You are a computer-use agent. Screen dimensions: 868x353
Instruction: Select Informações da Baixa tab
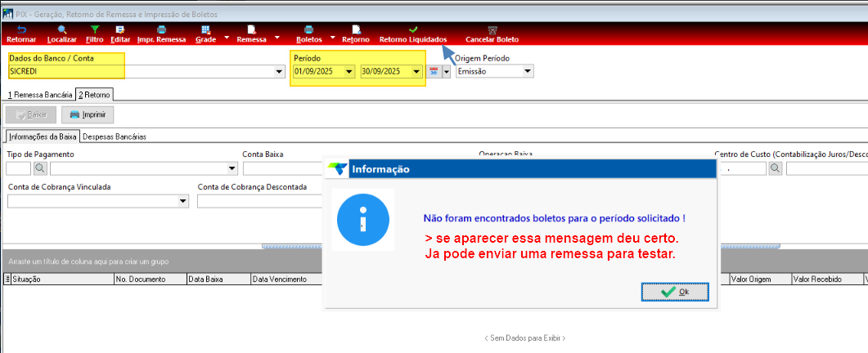click(43, 136)
